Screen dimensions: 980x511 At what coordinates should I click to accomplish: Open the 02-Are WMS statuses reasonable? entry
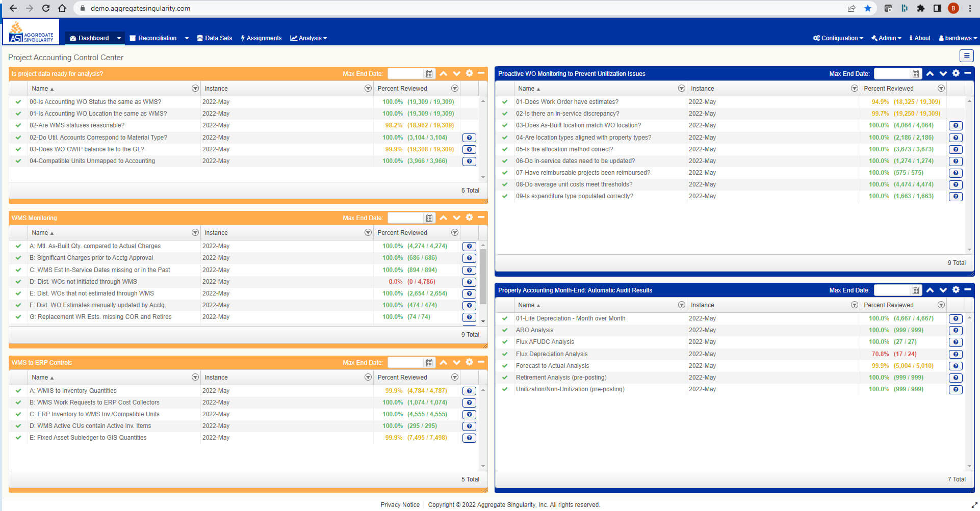[x=77, y=125]
